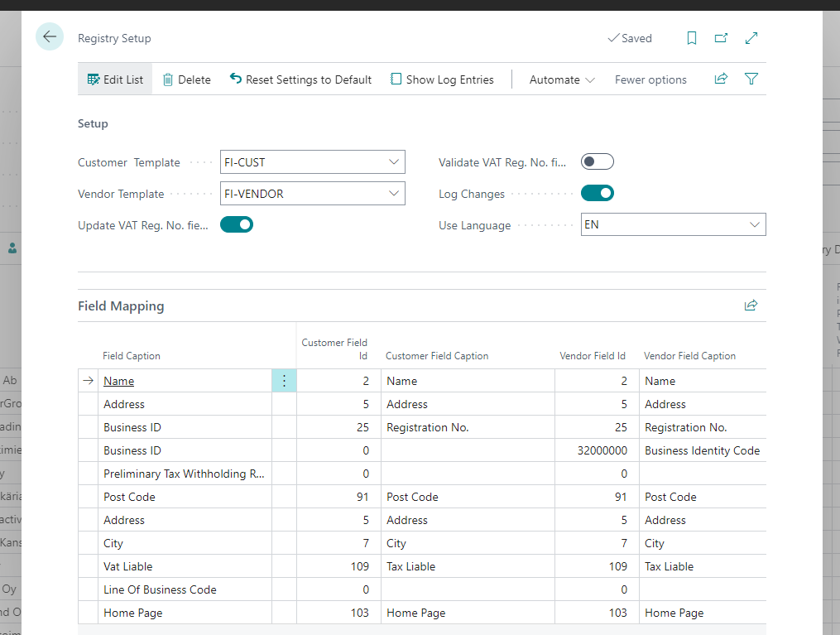This screenshot has height=635, width=840.
Task: Click the share icon on Field Mapping header
Action: 751,305
